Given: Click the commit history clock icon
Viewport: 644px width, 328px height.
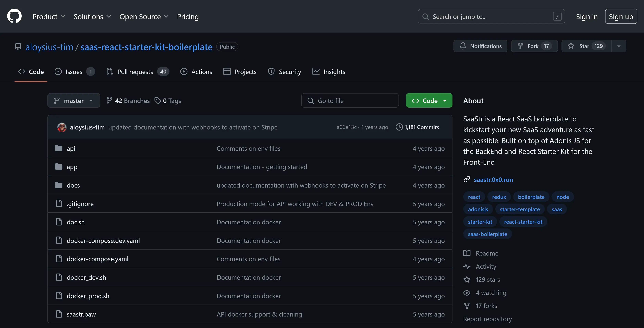Looking at the screenshot, I should 399,127.
